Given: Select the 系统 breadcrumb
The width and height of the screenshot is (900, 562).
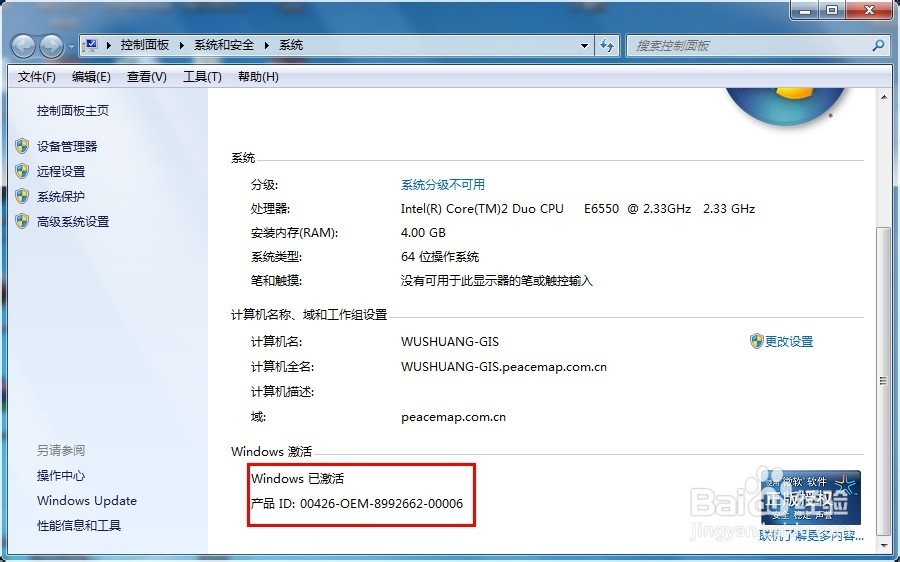Looking at the screenshot, I should (x=291, y=45).
